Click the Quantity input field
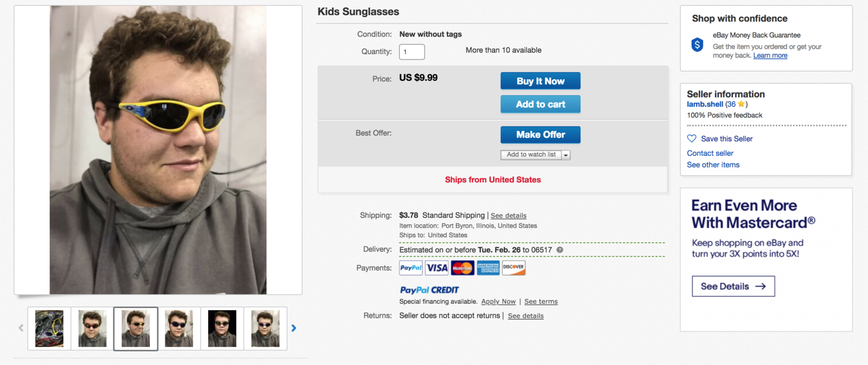868x365 pixels. tap(412, 52)
